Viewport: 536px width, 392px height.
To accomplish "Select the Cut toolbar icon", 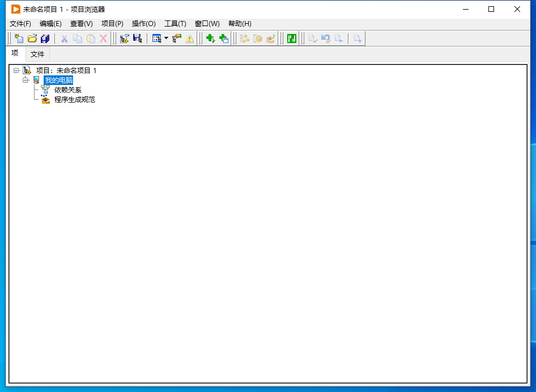I will click(64, 38).
